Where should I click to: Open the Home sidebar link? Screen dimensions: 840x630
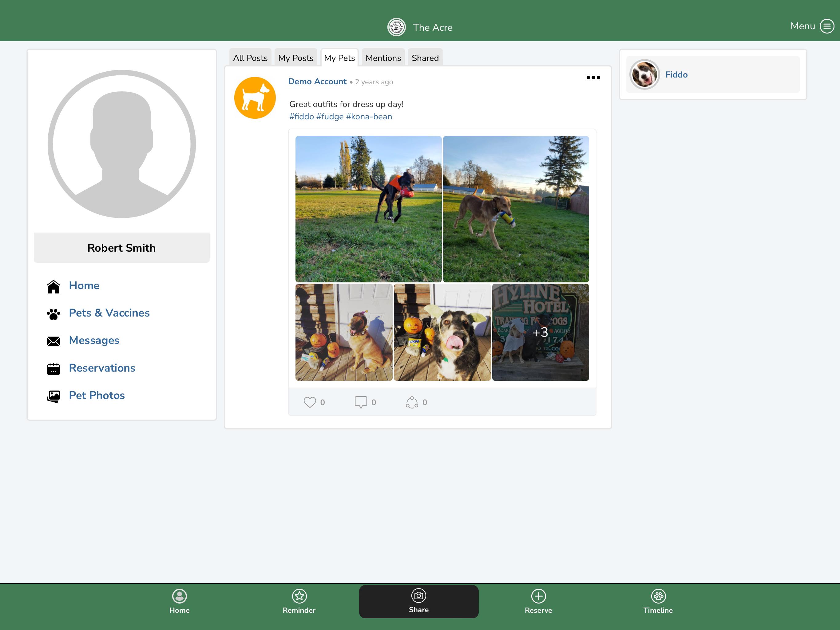pyautogui.click(x=84, y=285)
